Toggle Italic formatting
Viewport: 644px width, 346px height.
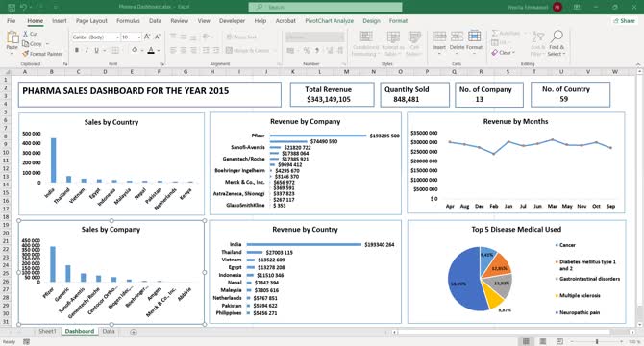[x=87, y=50]
